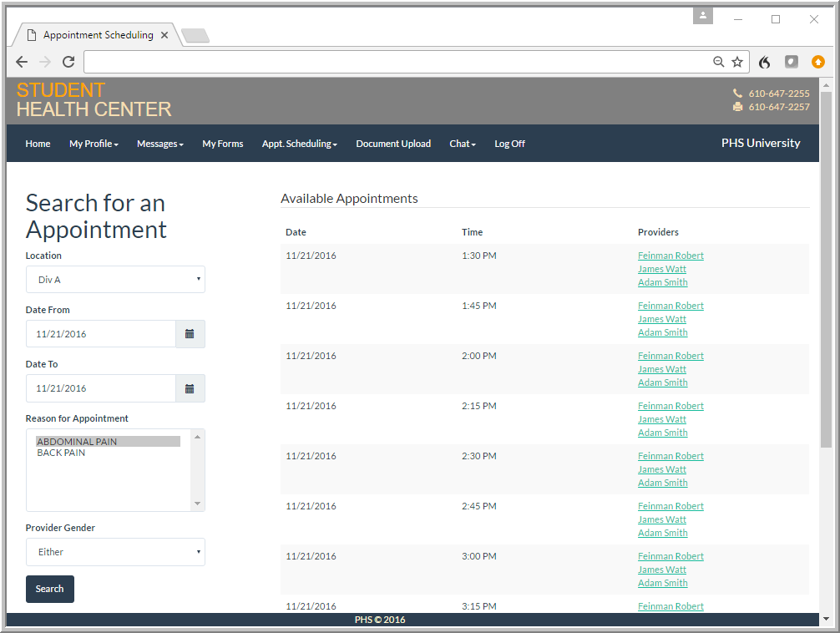Viewport: 840px width, 633px height.
Task: Click the browser forward arrow
Action: tap(45, 62)
